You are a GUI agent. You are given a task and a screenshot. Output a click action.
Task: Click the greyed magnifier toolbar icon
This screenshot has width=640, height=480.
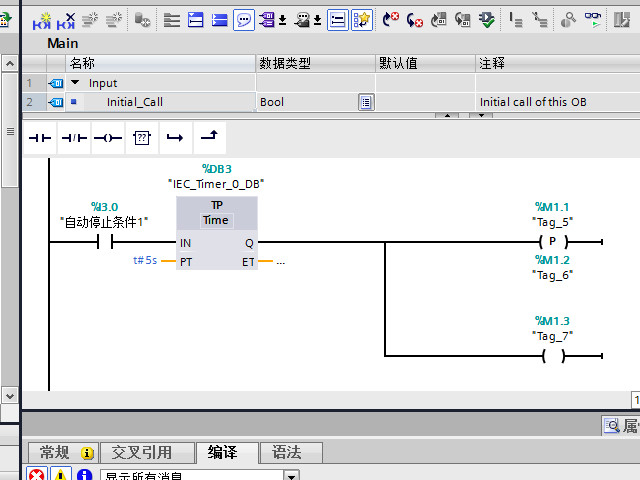coord(568,20)
